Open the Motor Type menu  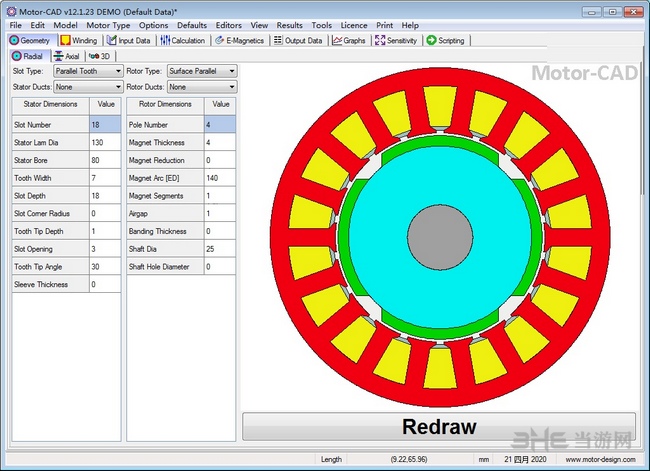[108, 25]
